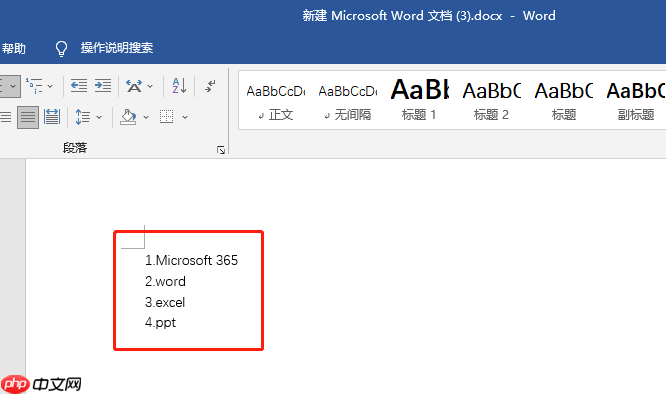Decrease the paragraph indent

coord(79,86)
